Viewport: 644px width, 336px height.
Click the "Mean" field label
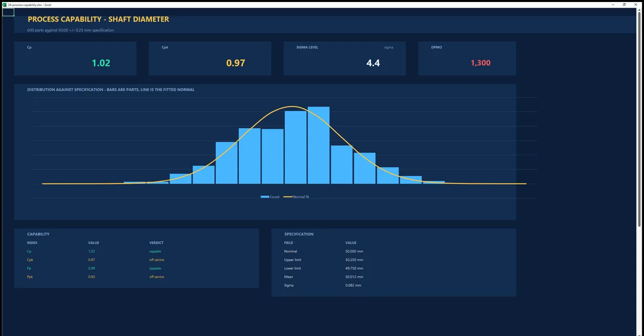click(x=289, y=277)
